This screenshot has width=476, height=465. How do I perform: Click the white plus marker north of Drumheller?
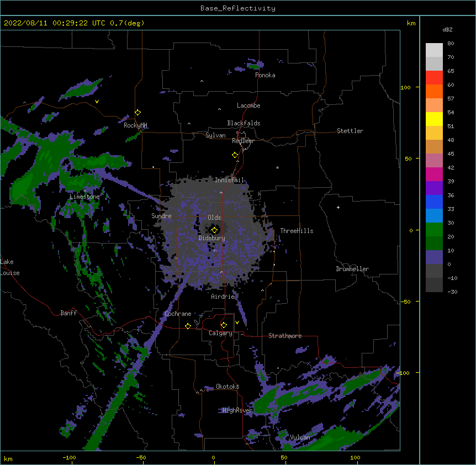tap(338, 207)
